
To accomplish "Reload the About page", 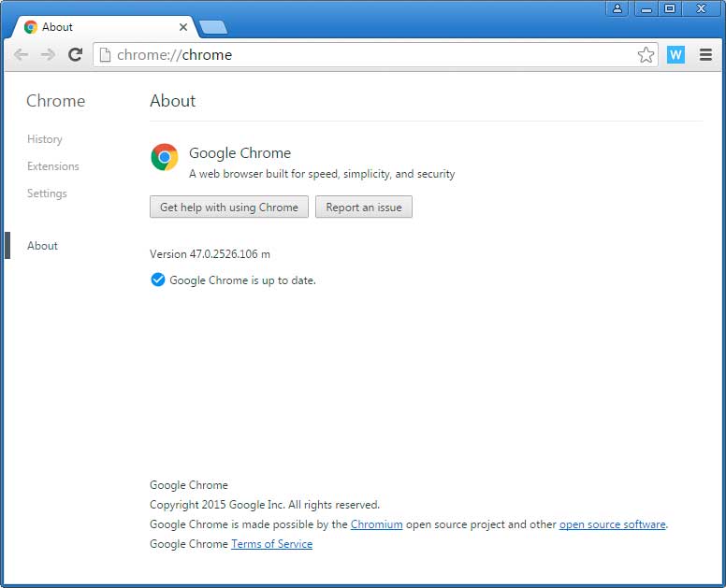I will coord(75,54).
